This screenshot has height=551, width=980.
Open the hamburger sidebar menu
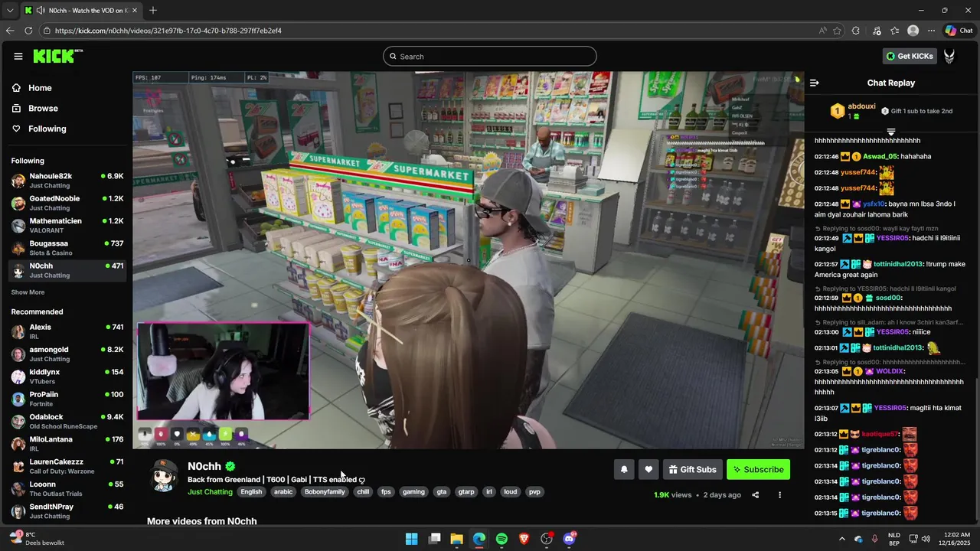coord(18,56)
